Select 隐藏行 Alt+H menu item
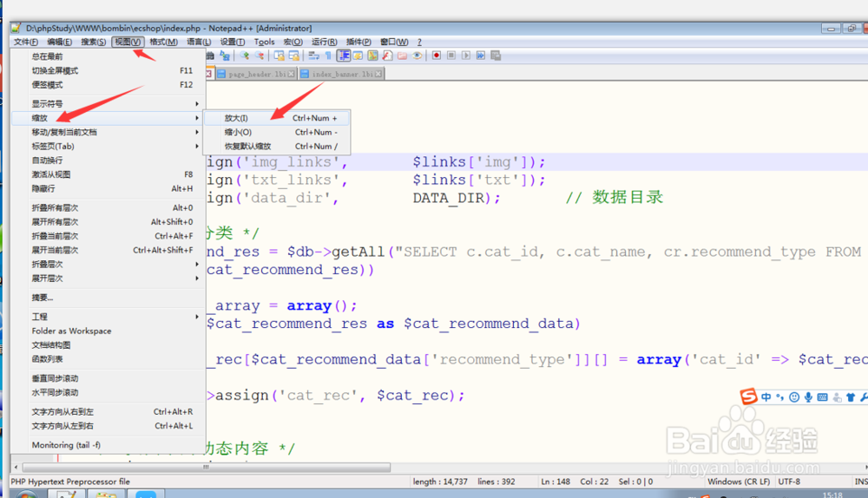Image resolution: width=868 pixels, height=498 pixels. click(108, 188)
